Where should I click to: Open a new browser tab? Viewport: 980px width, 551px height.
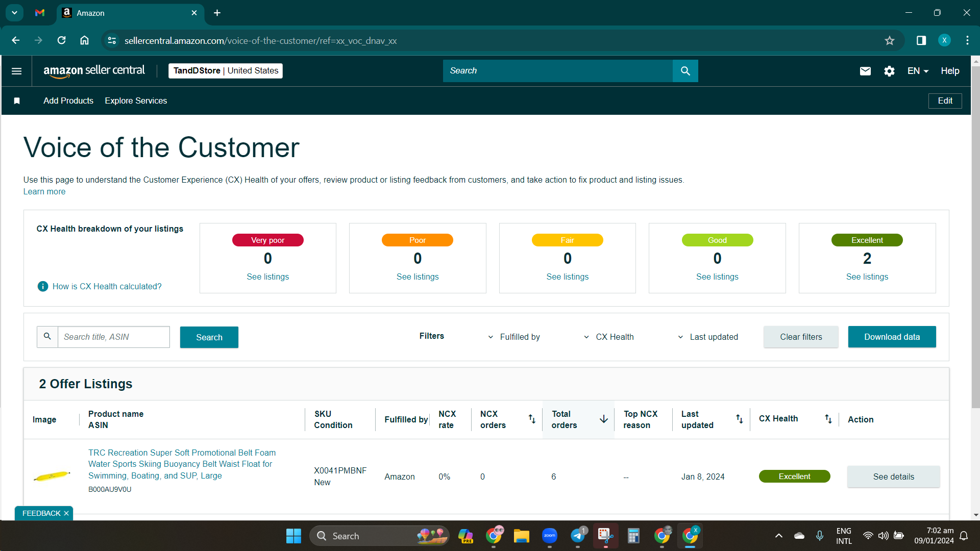click(x=217, y=13)
